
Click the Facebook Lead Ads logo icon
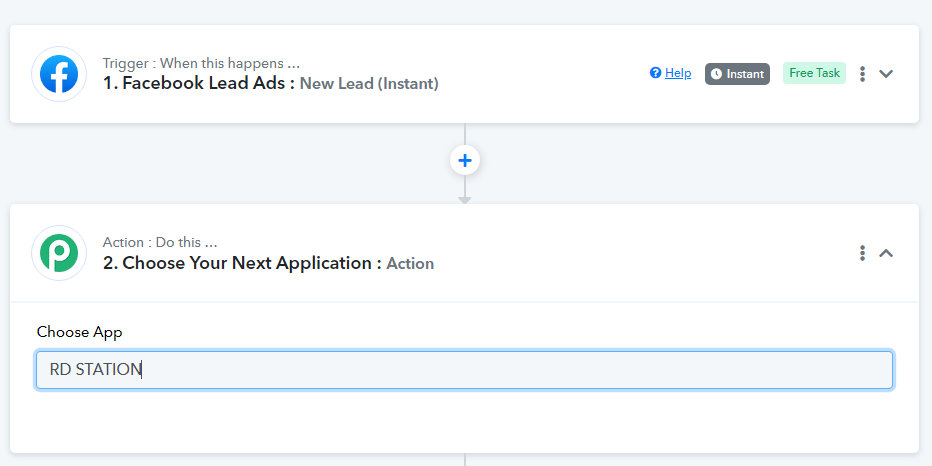[x=59, y=74]
